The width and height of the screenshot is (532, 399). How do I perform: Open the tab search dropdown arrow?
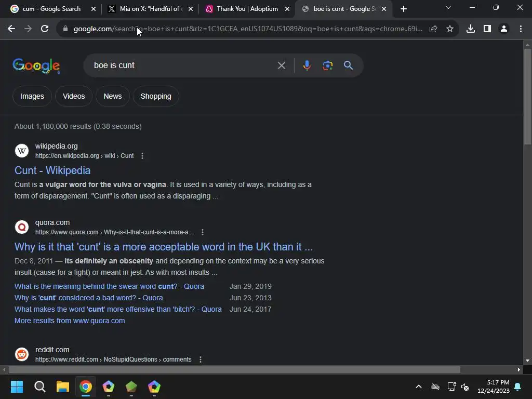pos(448,7)
